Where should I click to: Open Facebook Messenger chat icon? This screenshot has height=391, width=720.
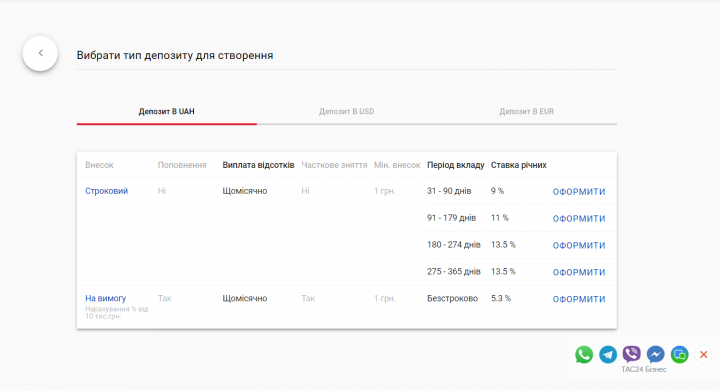click(656, 355)
